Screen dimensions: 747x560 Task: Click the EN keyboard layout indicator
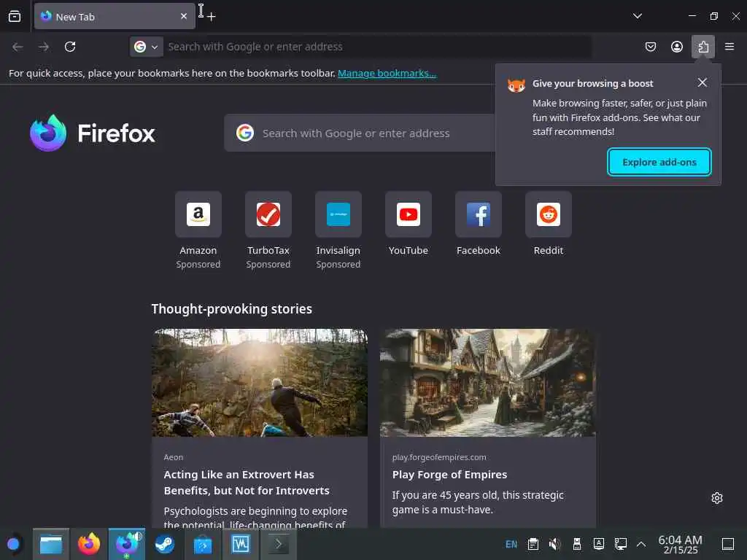point(511,544)
